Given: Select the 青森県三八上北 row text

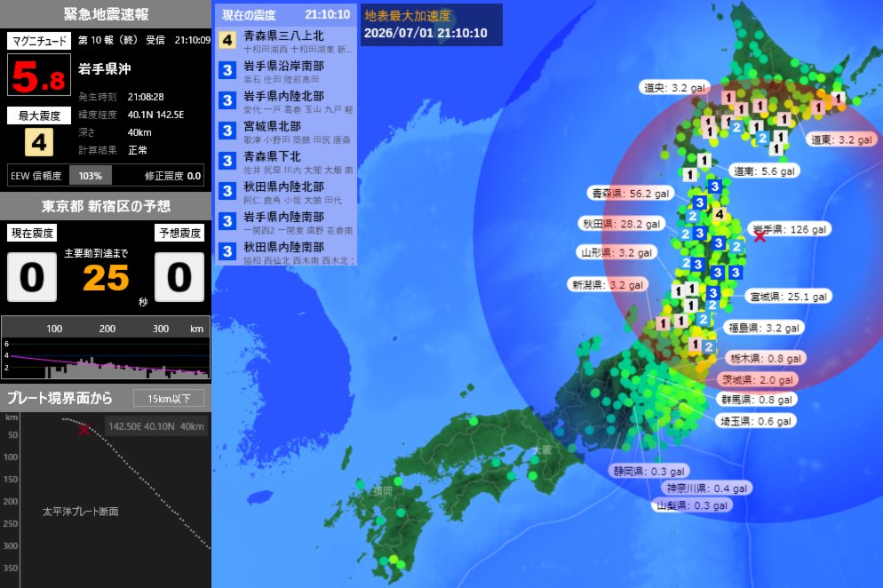Looking at the screenshot, I should (x=283, y=36).
